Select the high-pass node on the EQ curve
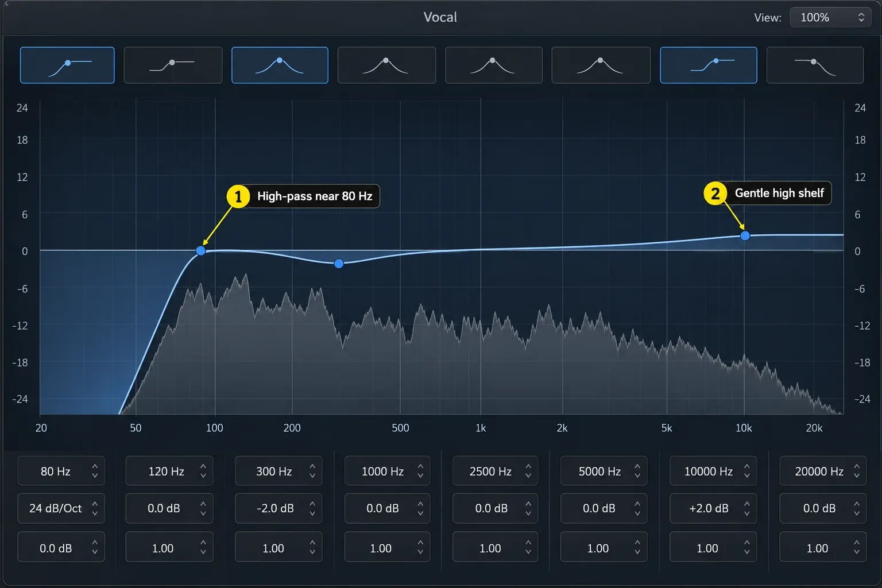 point(200,250)
